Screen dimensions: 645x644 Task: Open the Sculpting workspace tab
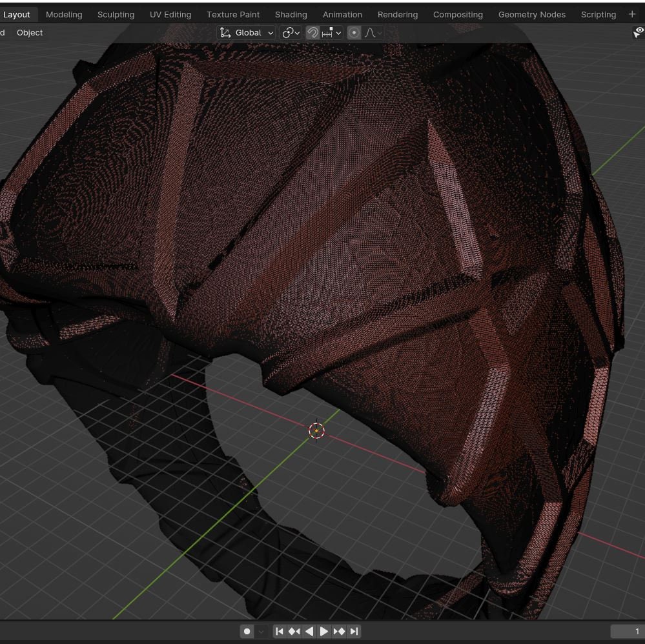[x=116, y=14]
